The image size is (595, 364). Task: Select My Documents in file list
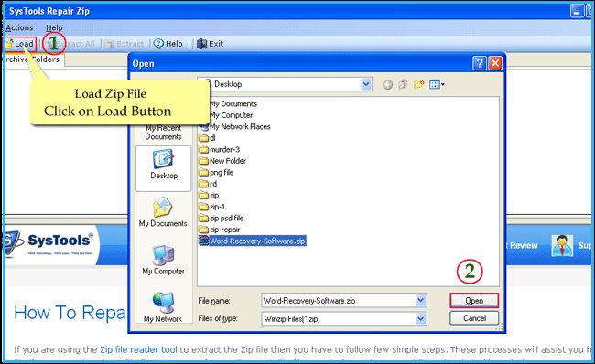tap(233, 104)
